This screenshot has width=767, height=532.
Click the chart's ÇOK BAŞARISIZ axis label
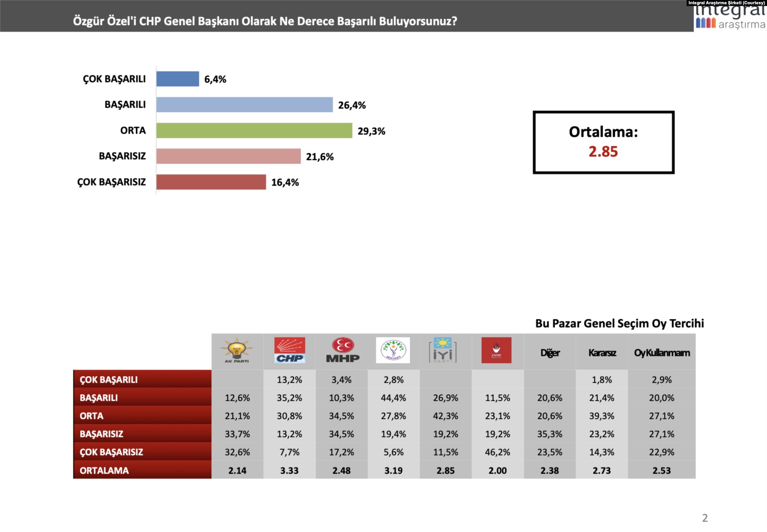(x=111, y=182)
